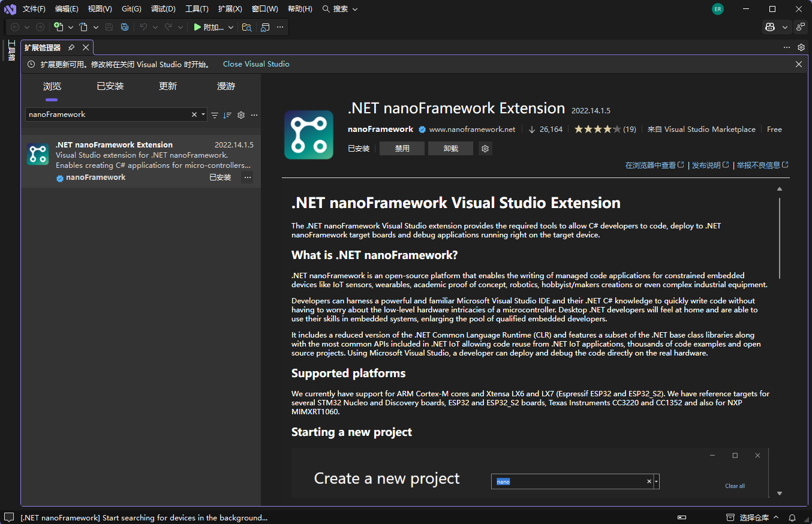Expand the 附加 debug target dropdown arrow
The image size is (812, 524).
pos(231,27)
